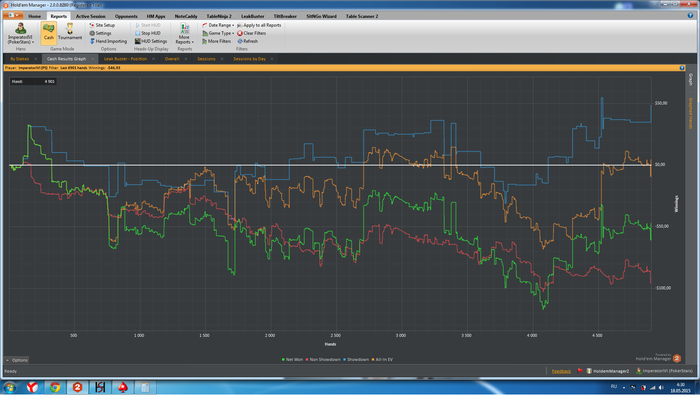This screenshot has width=700, height=400.
Task: Open Google Chrome from taskbar
Action: 55,387
